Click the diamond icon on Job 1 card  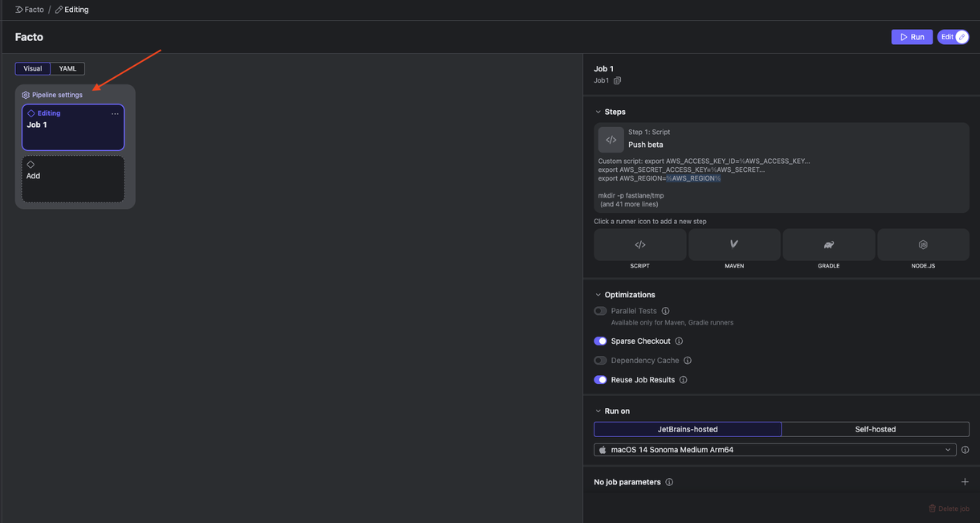pyautogui.click(x=31, y=113)
